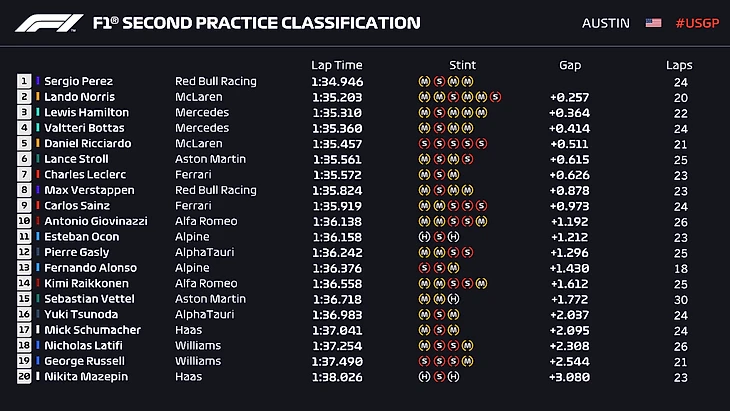
Task: Click the AUSTIN location label
Action: tap(607, 22)
